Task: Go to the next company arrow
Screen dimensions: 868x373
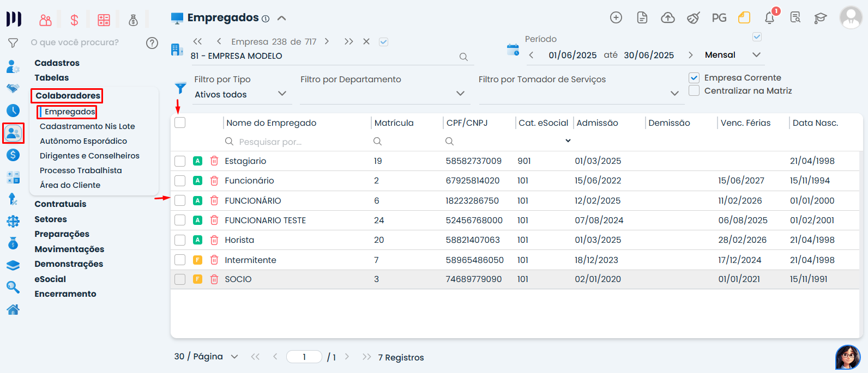Action: tap(327, 41)
